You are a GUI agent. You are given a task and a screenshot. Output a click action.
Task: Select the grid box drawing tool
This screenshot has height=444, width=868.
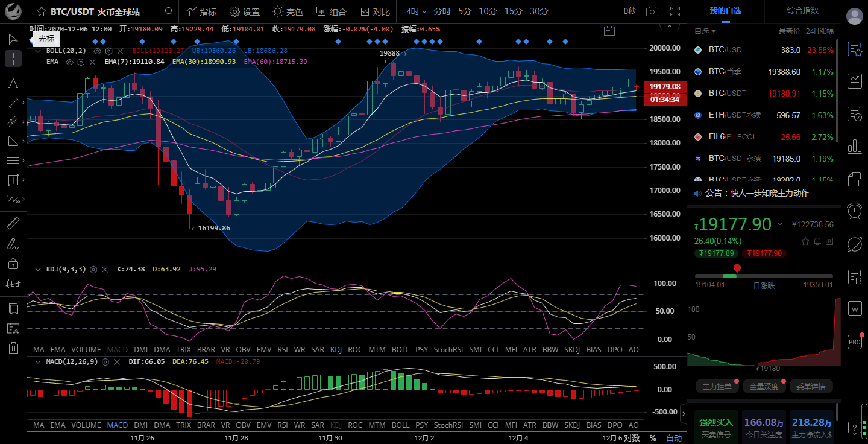[13, 180]
